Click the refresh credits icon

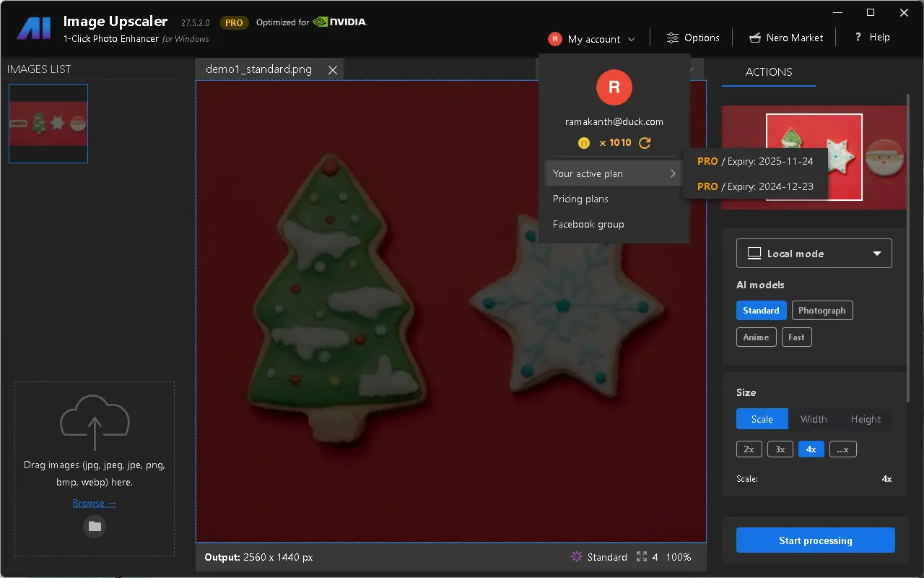[x=645, y=143]
